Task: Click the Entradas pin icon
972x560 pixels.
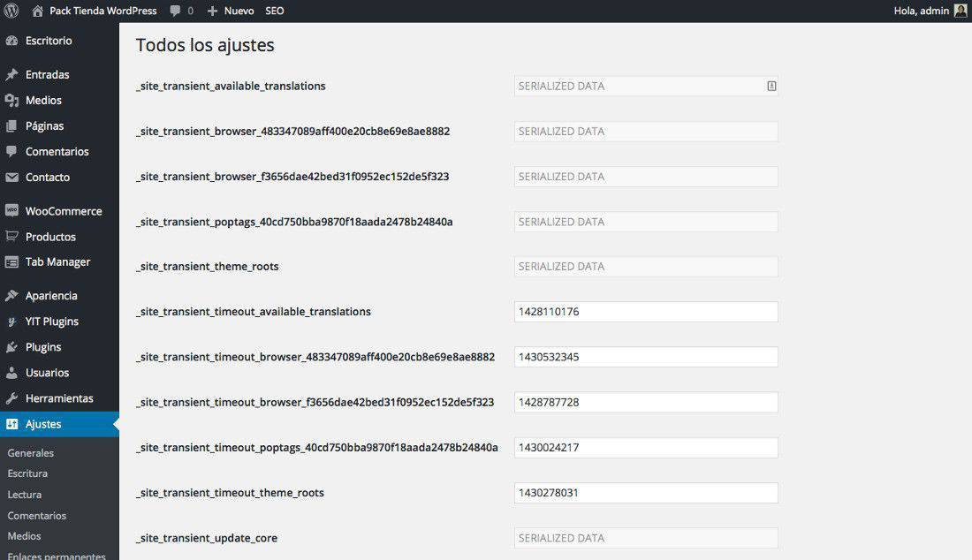Action: (11, 74)
